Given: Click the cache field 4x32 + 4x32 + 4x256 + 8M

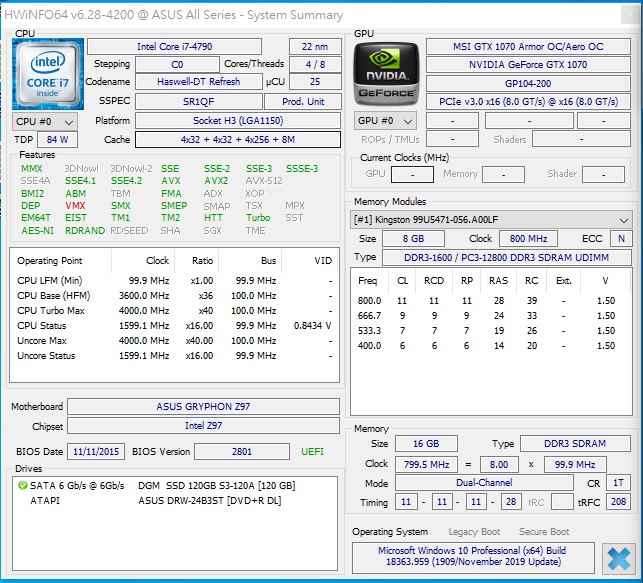Looking at the screenshot, I should click(x=238, y=139).
